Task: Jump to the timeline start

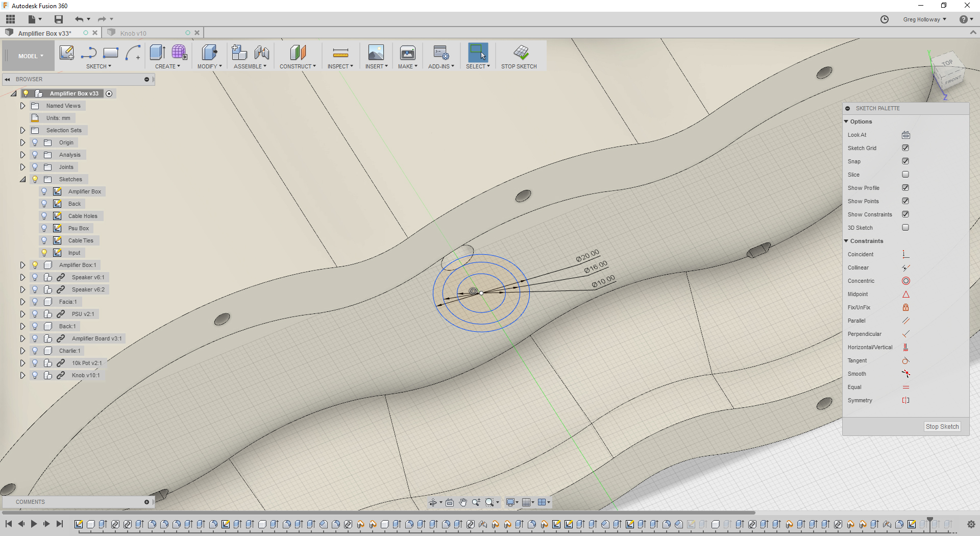Action: click(x=9, y=524)
